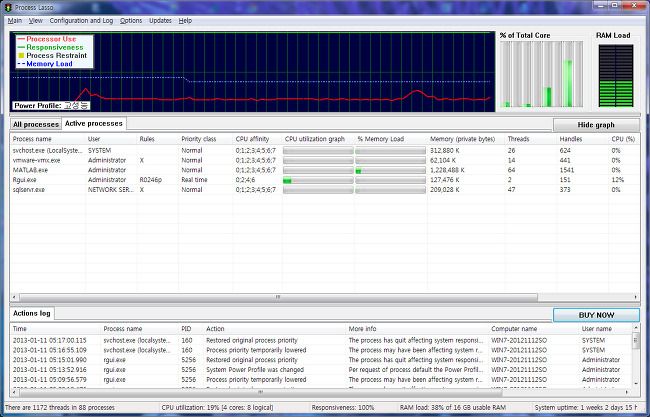Sort log by Time column
Viewport: 650px width, 417px height.
click(x=56, y=329)
